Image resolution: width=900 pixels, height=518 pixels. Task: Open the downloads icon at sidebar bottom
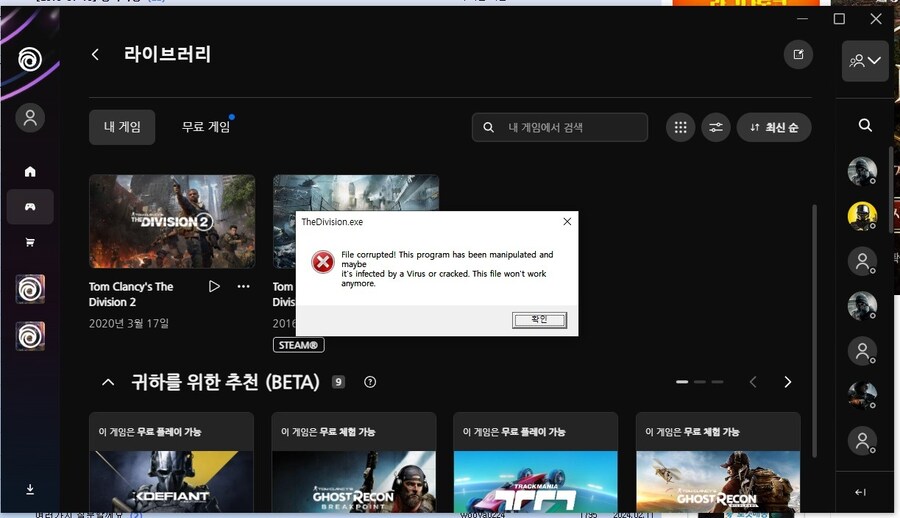[30, 489]
